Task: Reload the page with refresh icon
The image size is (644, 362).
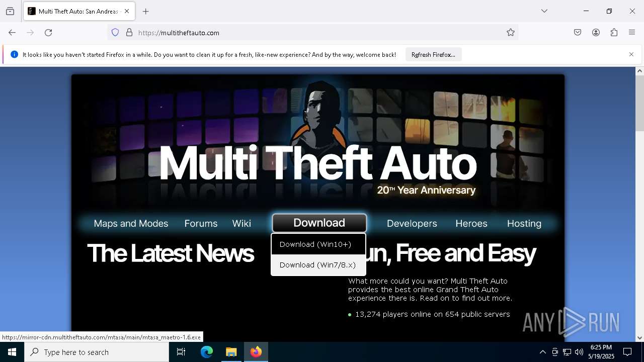Action: (48, 33)
